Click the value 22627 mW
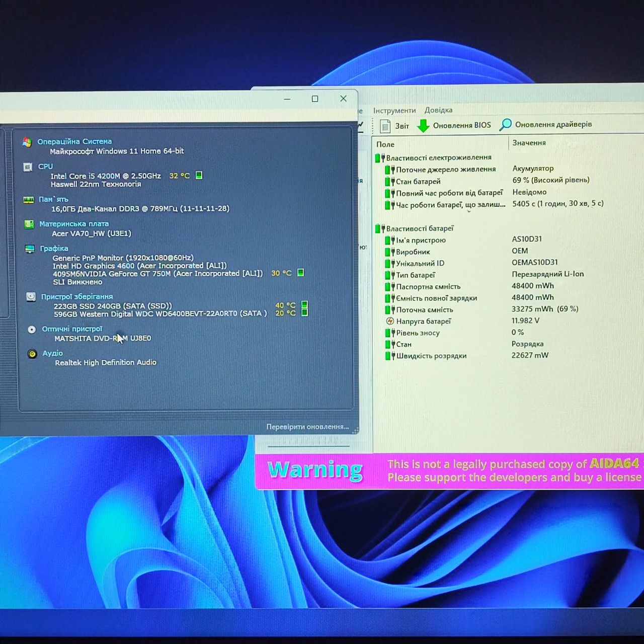Screen dimensions: 644x644 (x=530, y=355)
